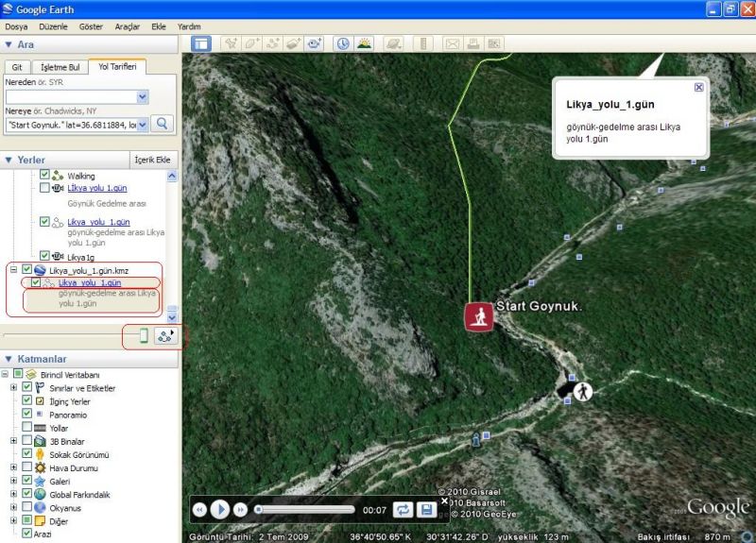Uncheck the Panoramio layer
Image resolution: width=756 pixels, height=543 pixels.
(x=26, y=415)
